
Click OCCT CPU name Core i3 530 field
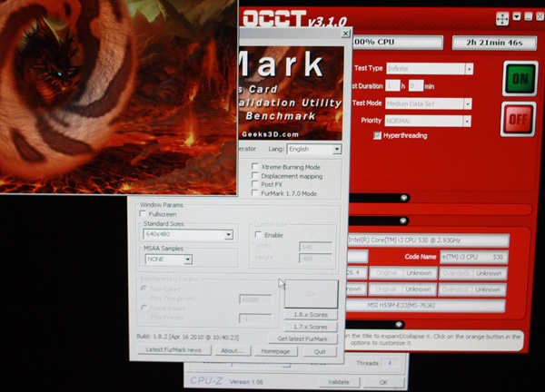pyautogui.click(x=428, y=240)
